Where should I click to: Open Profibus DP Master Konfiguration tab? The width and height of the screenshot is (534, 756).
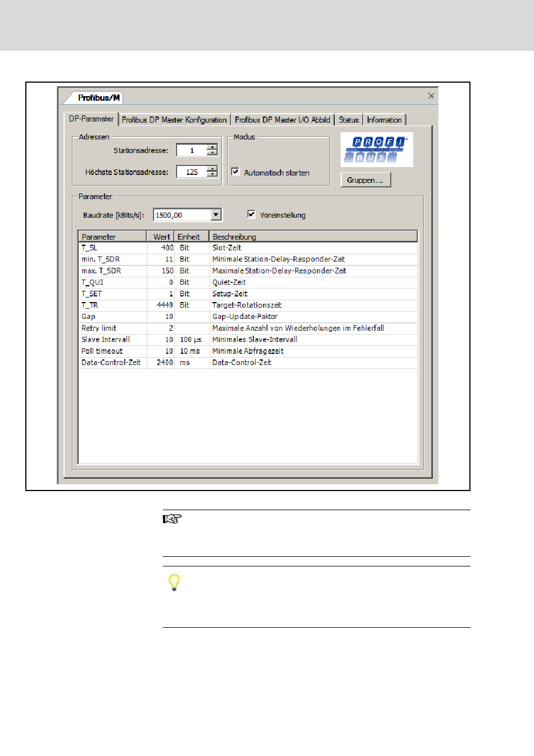(x=174, y=120)
